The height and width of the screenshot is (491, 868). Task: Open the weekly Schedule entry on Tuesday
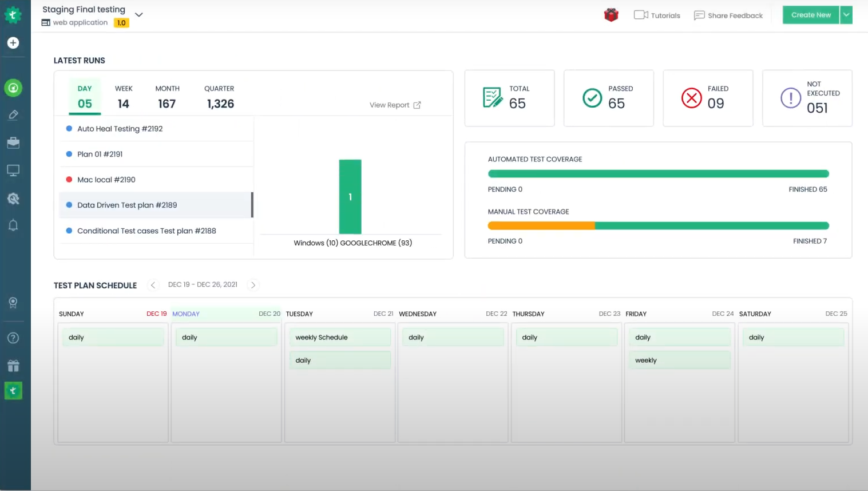(340, 338)
